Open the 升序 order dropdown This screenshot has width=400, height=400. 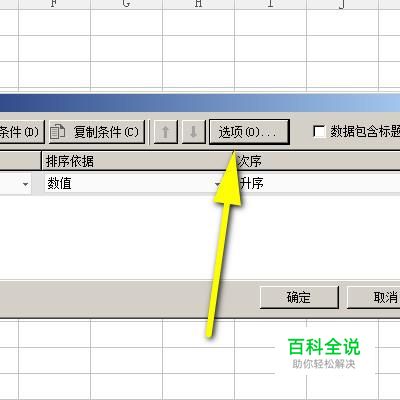tap(317, 183)
